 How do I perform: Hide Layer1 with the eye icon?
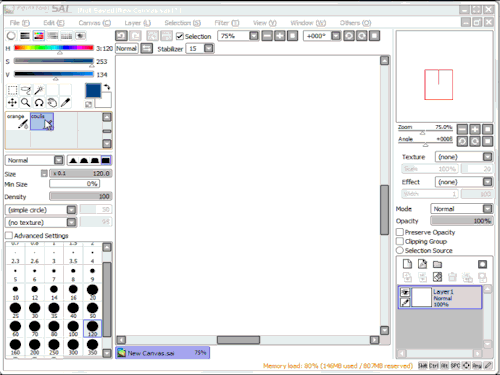pos(405,292)
